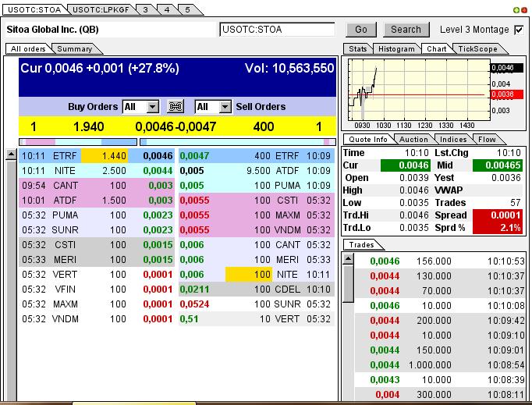Image resolution: width=532 pixels, height=405 pixels.
Task: Open the Auction tab
Action: click(413, 139)
